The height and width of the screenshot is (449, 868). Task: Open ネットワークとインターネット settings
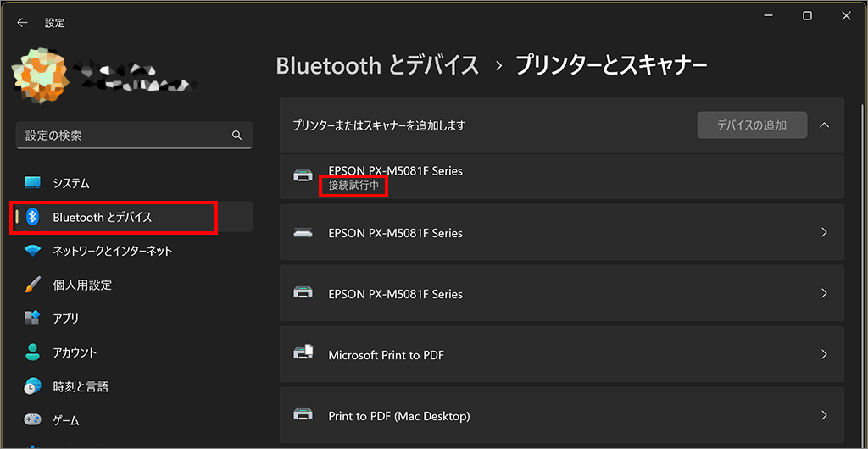coord(134,251)
